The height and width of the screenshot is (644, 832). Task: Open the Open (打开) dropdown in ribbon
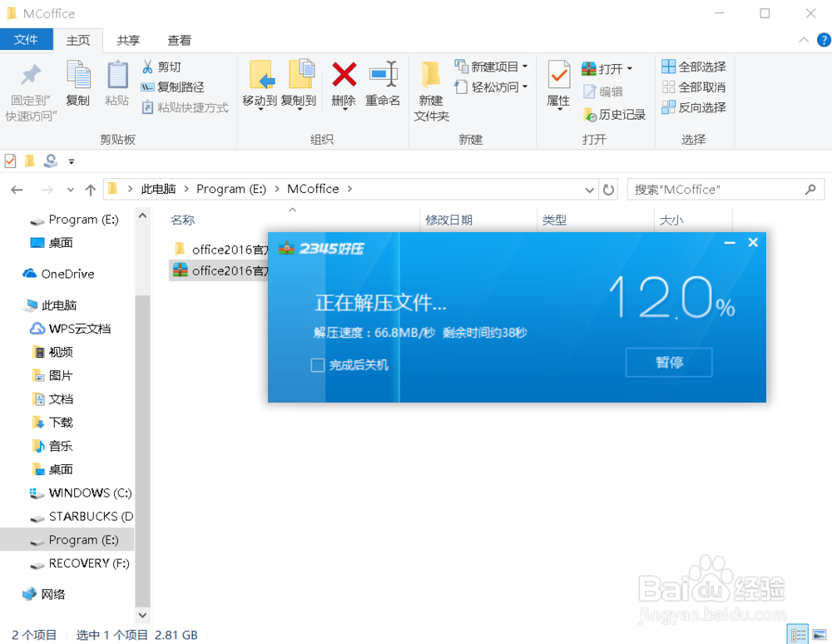click(607, 68)
